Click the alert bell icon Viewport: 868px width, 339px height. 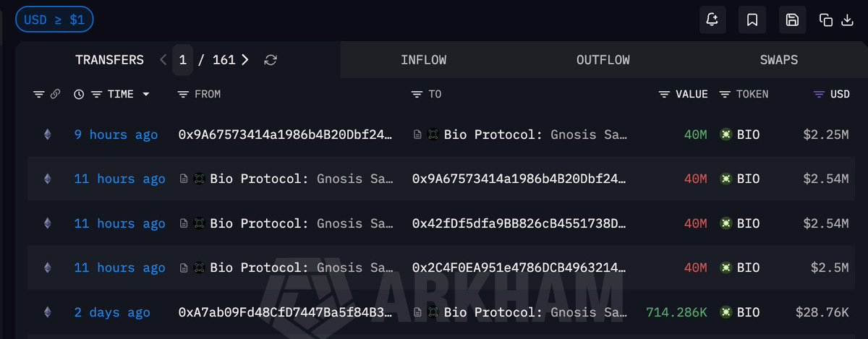coord(712,20)
